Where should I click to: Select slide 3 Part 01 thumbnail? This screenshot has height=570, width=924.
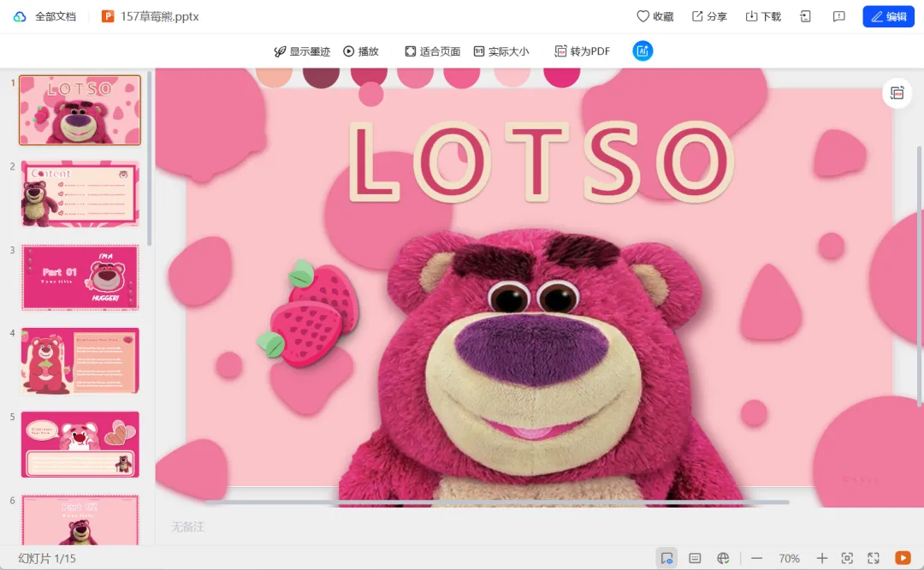pos(80,277)
